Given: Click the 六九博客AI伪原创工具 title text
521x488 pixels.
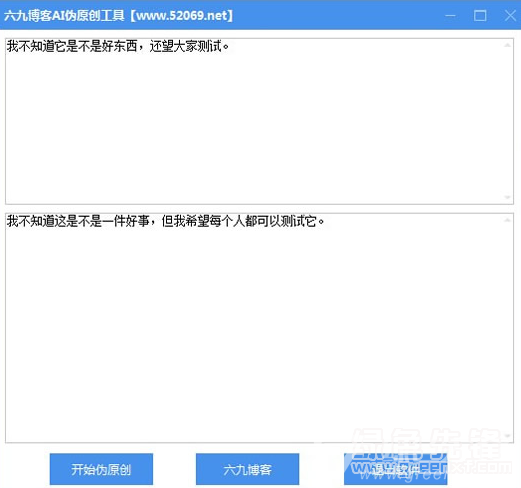Looking at the screenshot, I should coord(64,16).
